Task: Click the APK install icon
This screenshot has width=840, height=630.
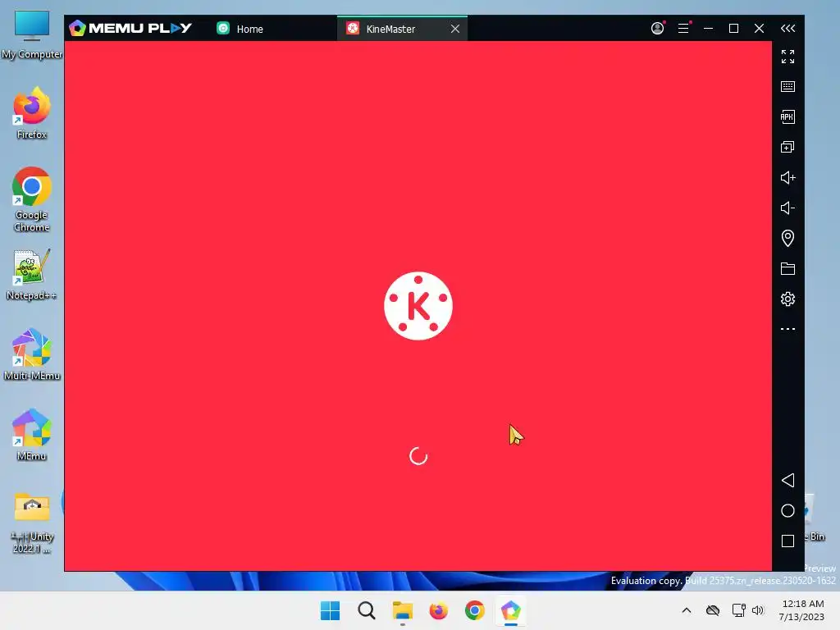Action: 787,116
